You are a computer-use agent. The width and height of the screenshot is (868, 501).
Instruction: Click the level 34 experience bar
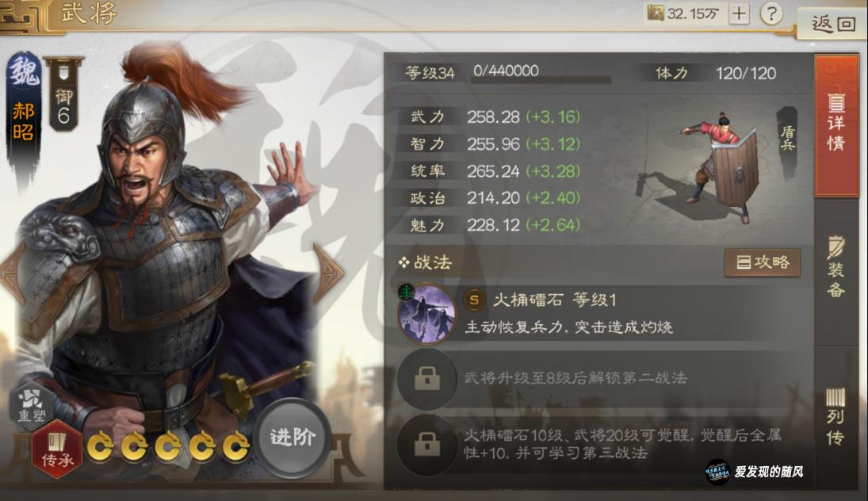click(x=541, y=80)
